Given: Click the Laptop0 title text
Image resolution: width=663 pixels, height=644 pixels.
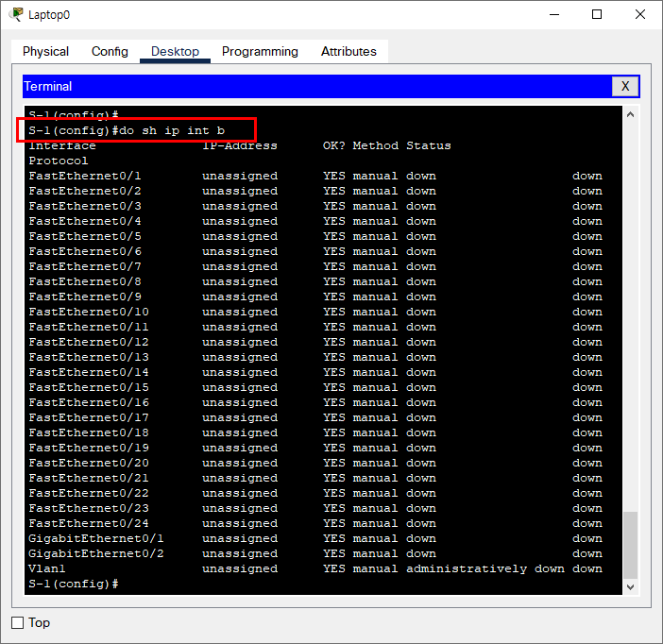Looking at the screenshot, I should point(49,15).
